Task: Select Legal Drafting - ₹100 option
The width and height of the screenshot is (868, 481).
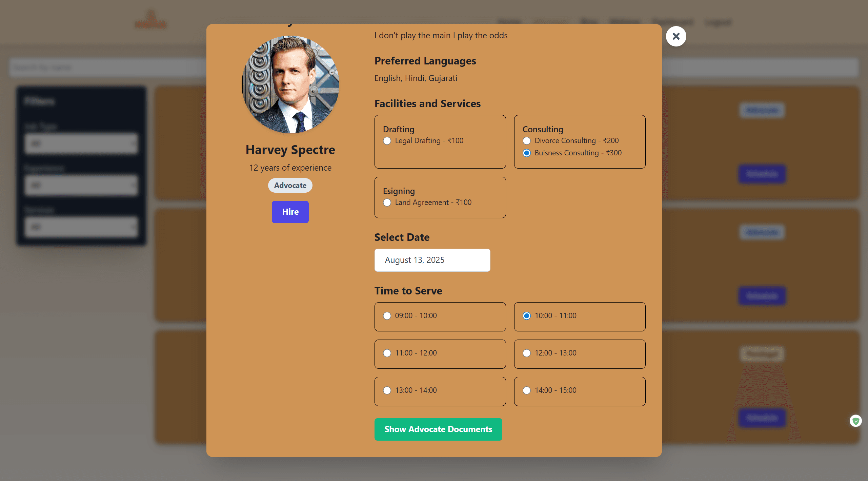Action: point(387,140)
